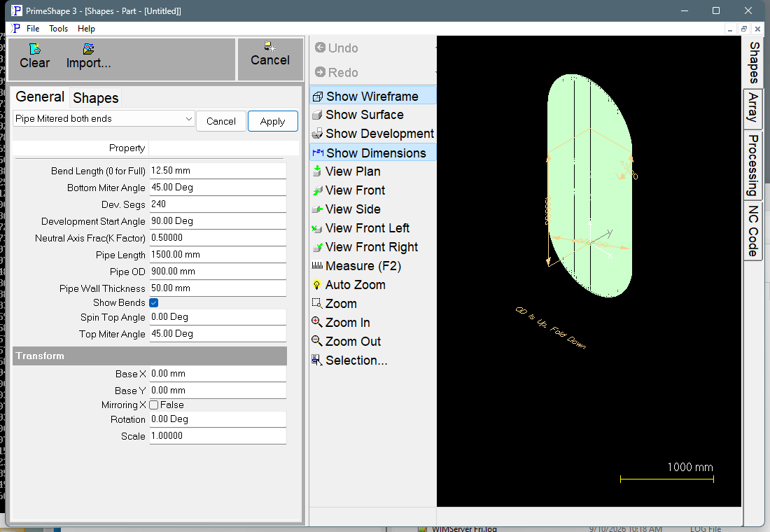The image size is (770, 532).
Task: Click the Redo icon
Action: pyautogui.click(x=320, y=72)
